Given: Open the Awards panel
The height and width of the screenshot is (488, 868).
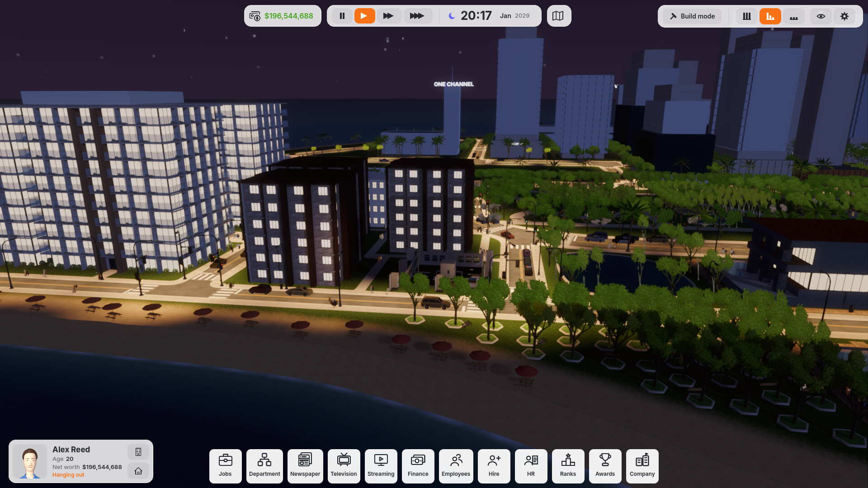Looking at the screenshot, I should (605, 466).
